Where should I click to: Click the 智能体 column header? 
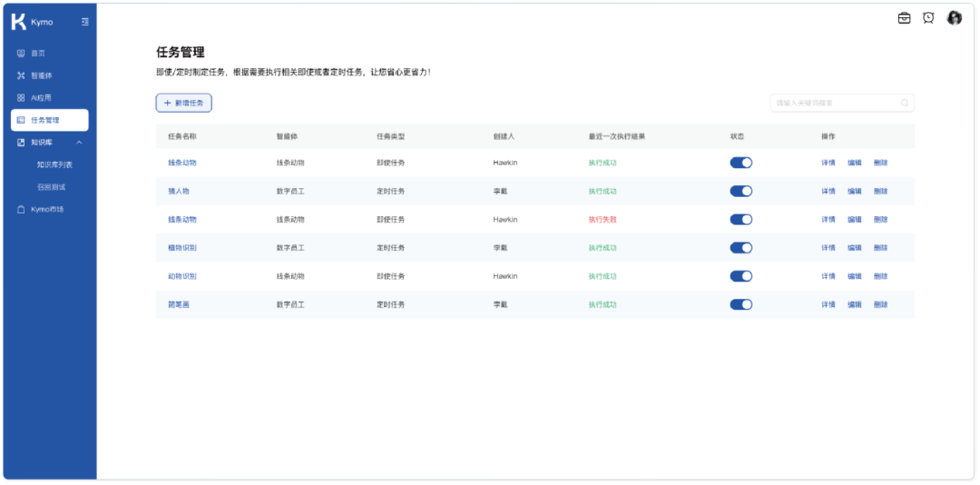(287, 136)
